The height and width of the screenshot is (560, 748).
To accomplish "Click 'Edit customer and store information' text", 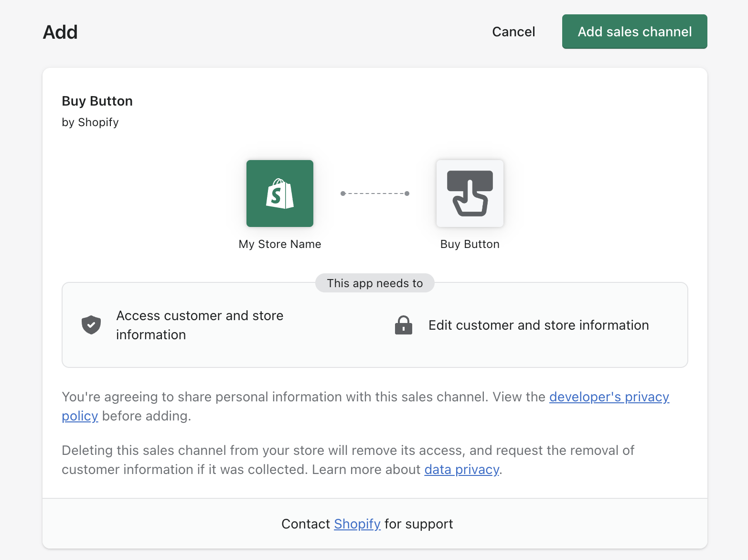I will click(539, 325).
